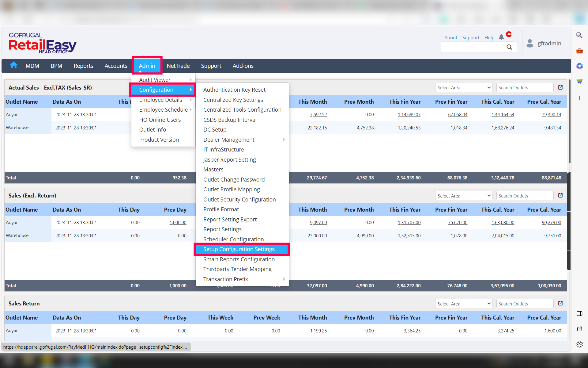588x368 pixels.
Task: Click the Support link in header
Action: point(470,37)
